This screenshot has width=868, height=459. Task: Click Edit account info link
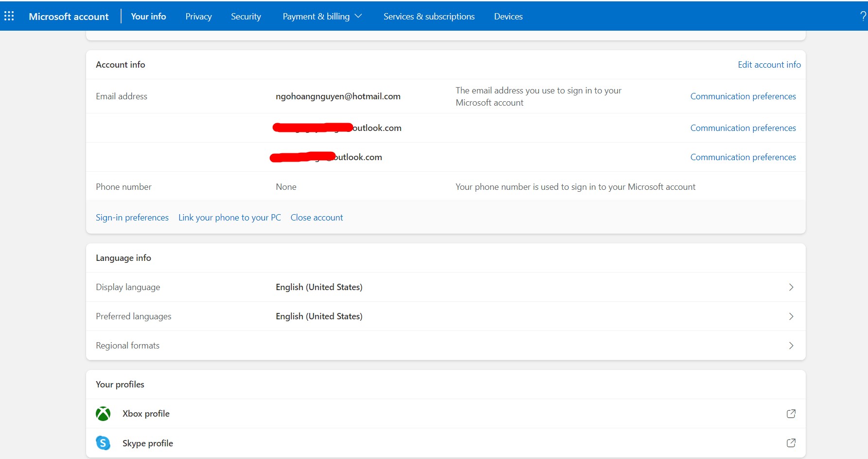[x=769, y=65]
